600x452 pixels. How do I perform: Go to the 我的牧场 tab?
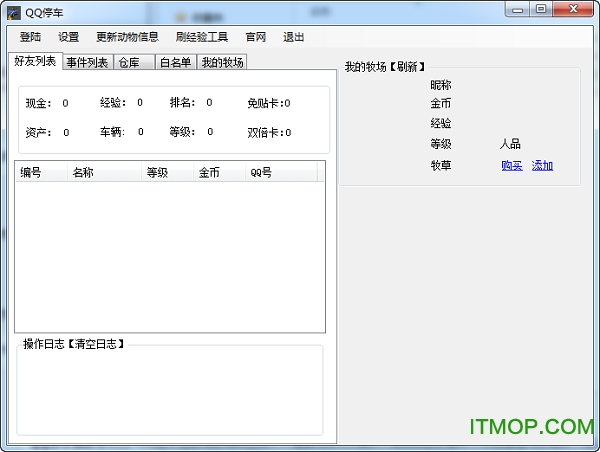[x=222, y=63]
